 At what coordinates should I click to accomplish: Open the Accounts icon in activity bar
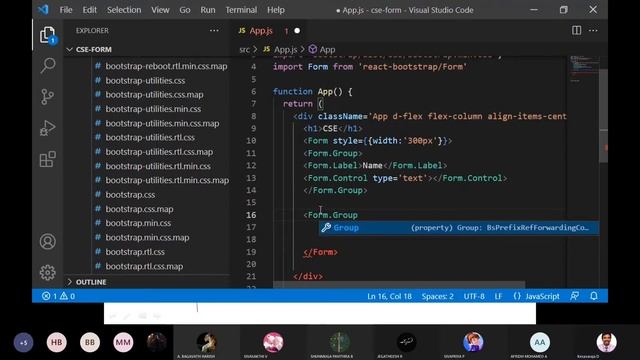click(x=48, y=242)
